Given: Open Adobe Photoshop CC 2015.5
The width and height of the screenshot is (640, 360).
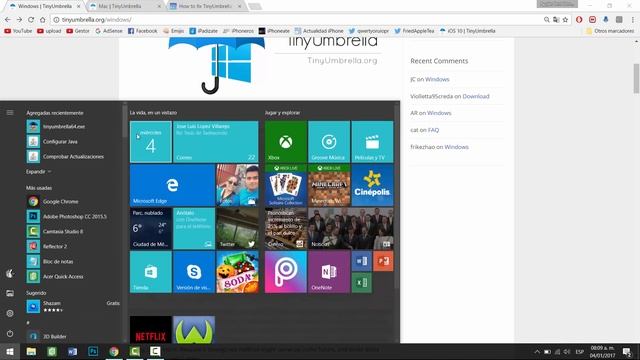Looking at the screenshot, I should coord(73,216).
